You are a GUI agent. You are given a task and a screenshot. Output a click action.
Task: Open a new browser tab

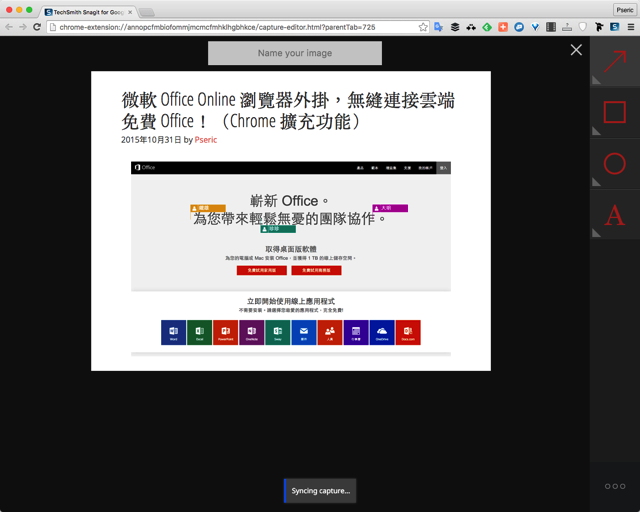click(x=147, y=13)
